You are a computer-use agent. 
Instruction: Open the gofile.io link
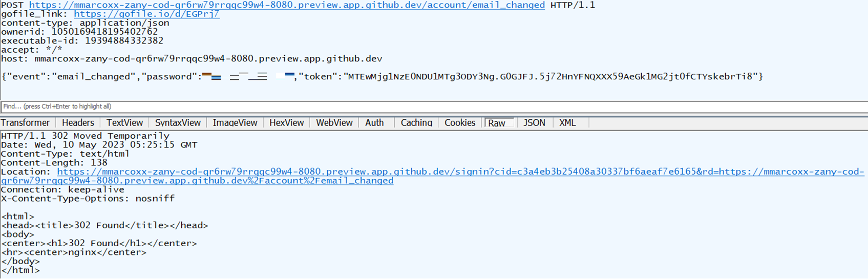tap(146, 14)
